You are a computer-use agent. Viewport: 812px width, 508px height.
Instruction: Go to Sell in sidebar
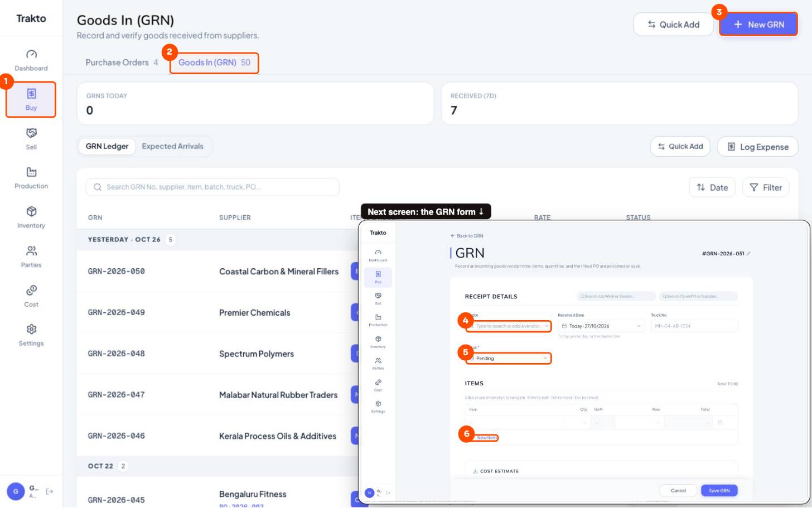pyautogui.click(x=31, y=139)
